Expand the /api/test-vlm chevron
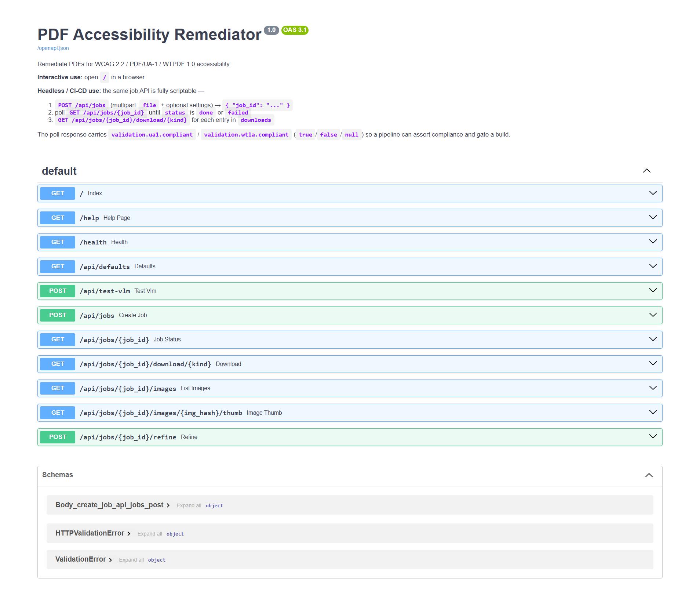Screen dimensions: 700x595 [x=653, y=290]
